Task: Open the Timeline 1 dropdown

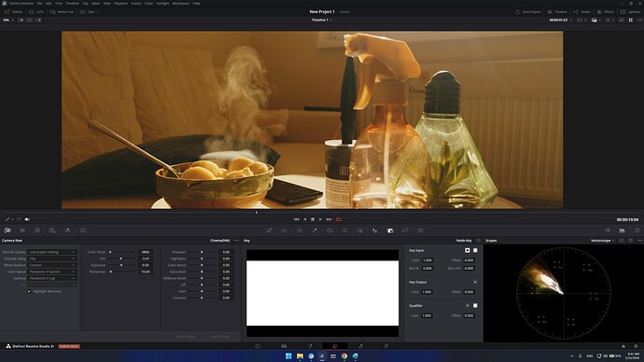Action: [x=322, y=20]
